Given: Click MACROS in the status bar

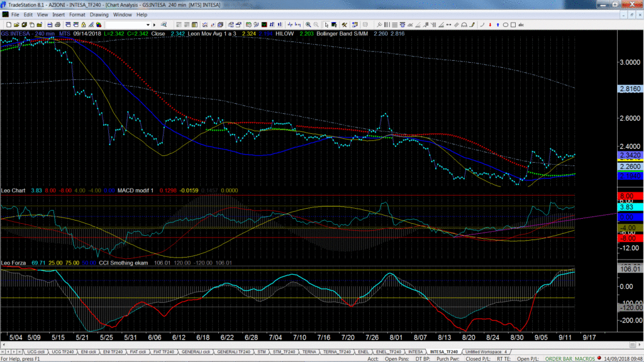Looking at the screenshot, I should pos(585,359).
